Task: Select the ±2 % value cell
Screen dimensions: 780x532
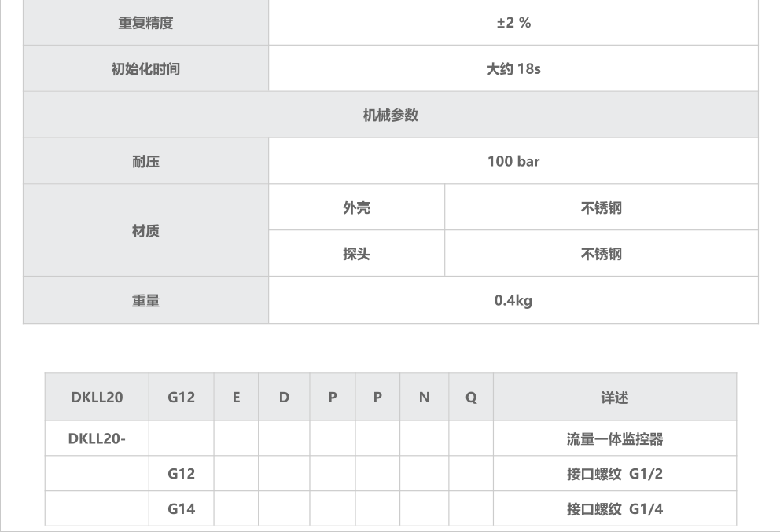Action: 513,23
